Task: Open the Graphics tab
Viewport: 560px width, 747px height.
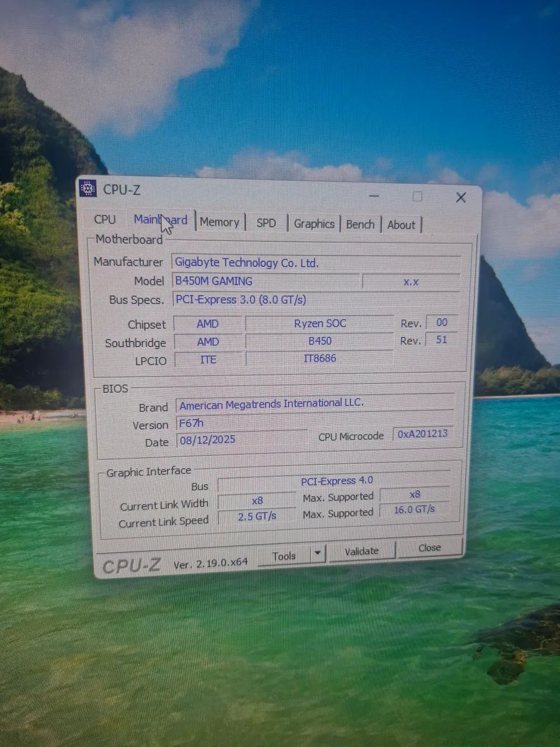Action: pos(314,224)
